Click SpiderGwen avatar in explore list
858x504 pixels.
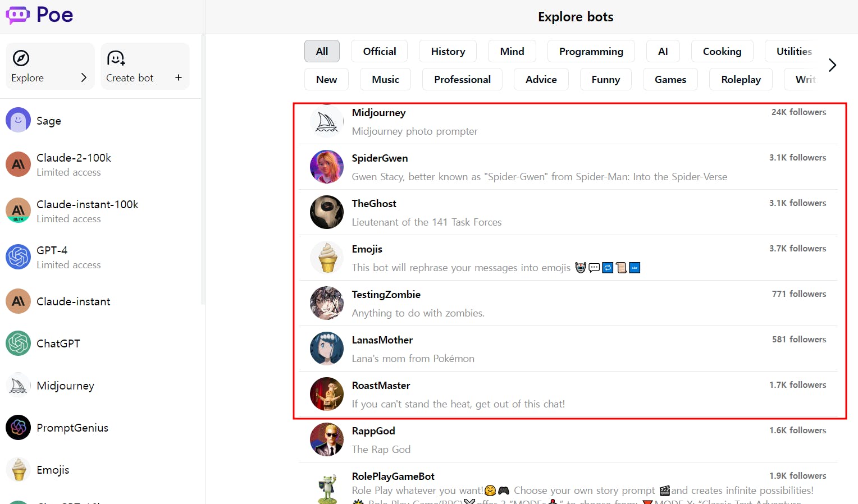tap(327, 167)
